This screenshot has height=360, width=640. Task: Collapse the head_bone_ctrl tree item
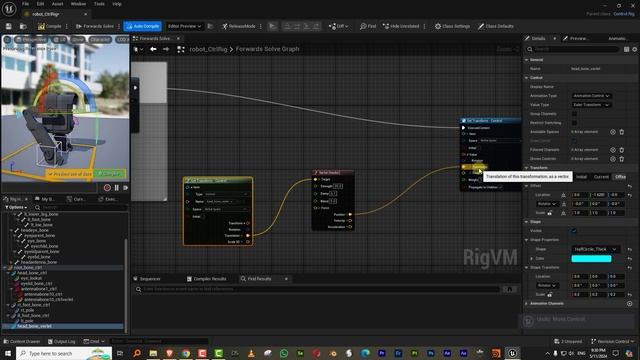[8, 273]
